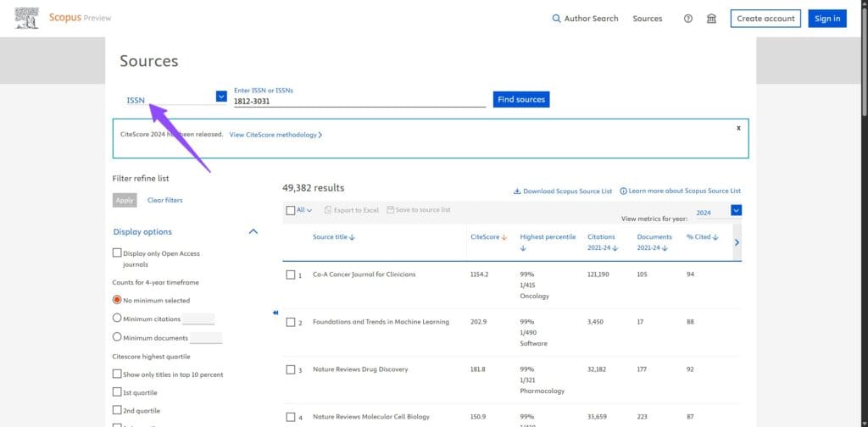Open Ca-A Cancer Journal for Clinicians

point(364,274)
